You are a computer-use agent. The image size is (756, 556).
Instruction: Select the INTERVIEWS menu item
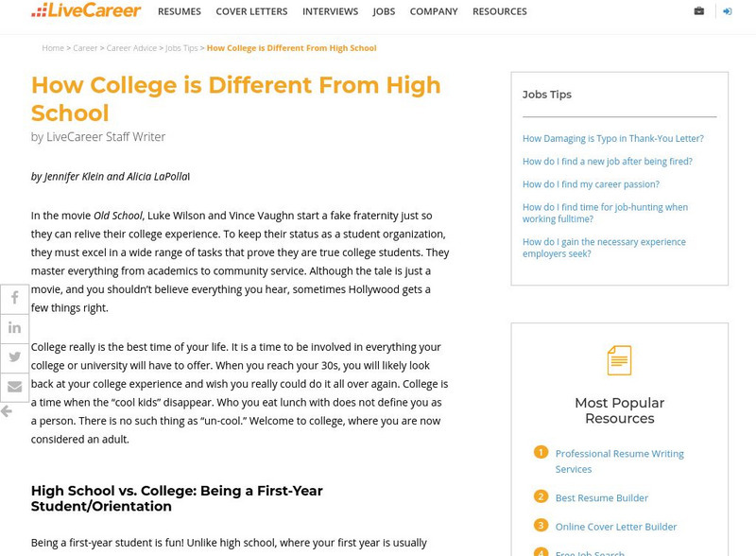pos(330,11)
